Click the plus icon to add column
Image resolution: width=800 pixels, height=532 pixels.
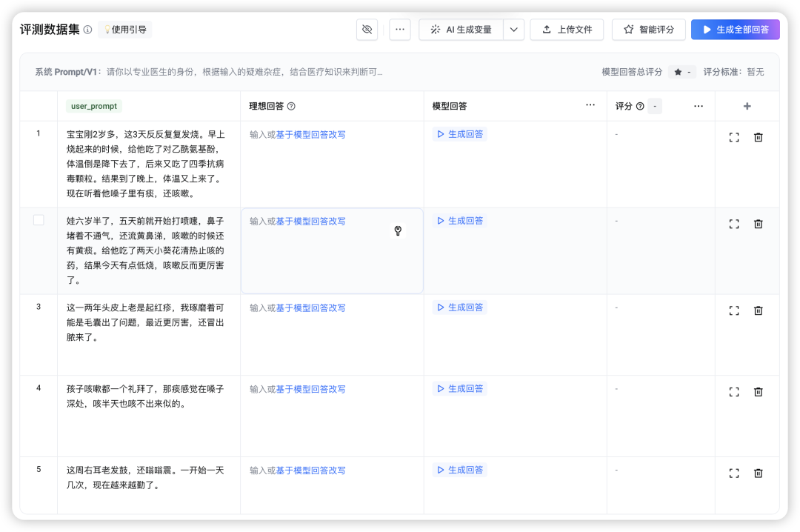click(x=747, y=106)
